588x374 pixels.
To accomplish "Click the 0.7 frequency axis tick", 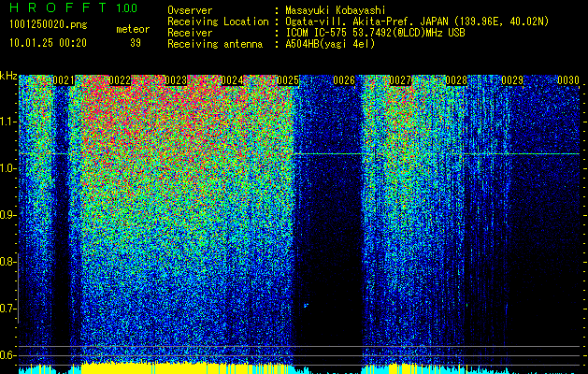I will click(7, 309).
